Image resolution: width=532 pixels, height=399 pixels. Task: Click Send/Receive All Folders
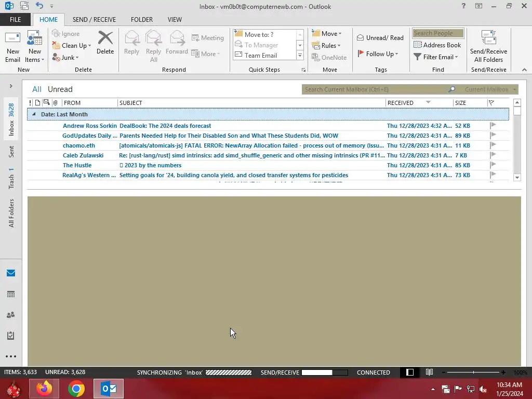coord(488,46)
